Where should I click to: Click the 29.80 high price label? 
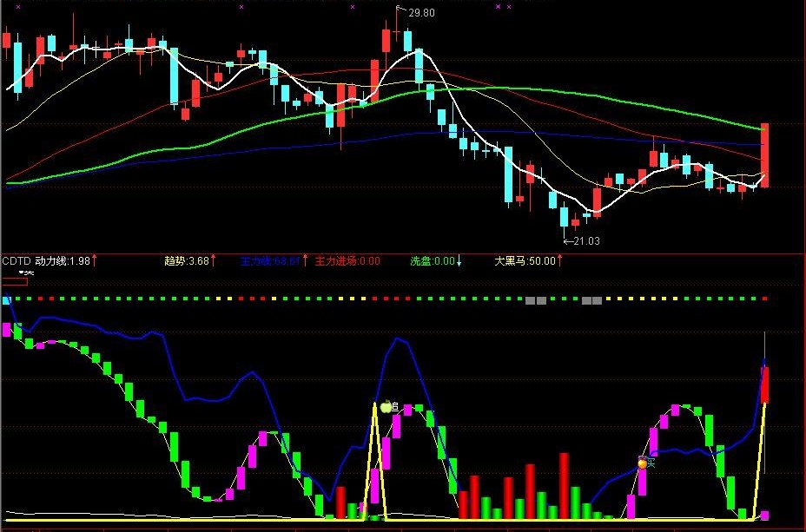(421, 13)
